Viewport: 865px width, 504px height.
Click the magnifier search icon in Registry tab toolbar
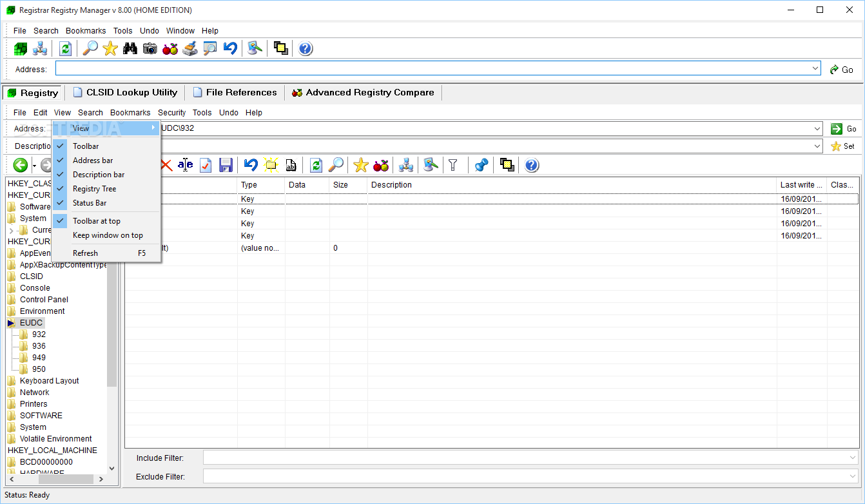pyautogui.click(x=336, y=166)
